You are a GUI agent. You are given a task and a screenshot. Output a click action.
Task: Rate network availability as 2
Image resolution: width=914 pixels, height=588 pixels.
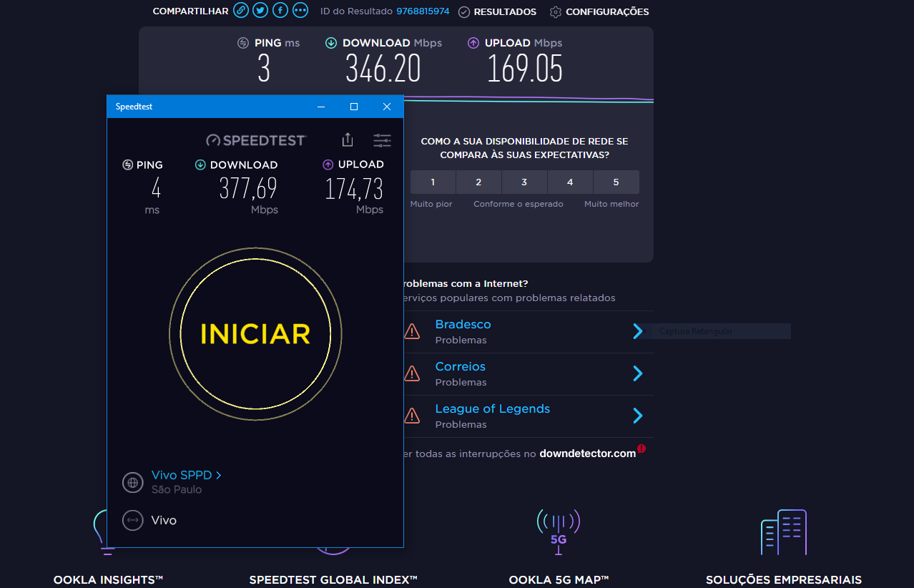coord(478,182)
